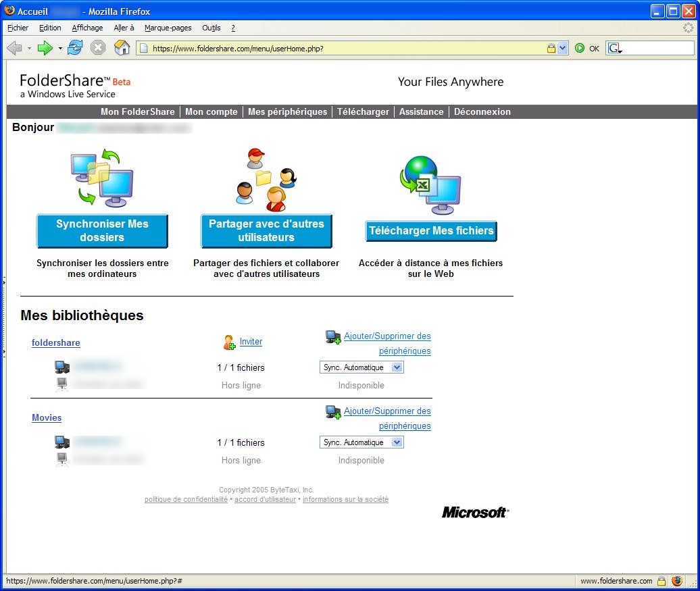
Task: Click Movies add/remove devices computer icon
Action: (334, 412)
